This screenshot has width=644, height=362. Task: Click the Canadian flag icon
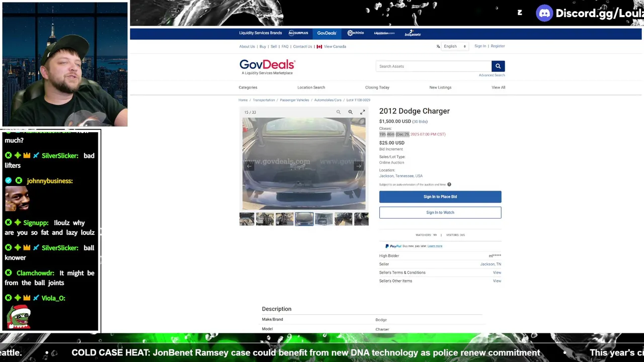point(319,46)
